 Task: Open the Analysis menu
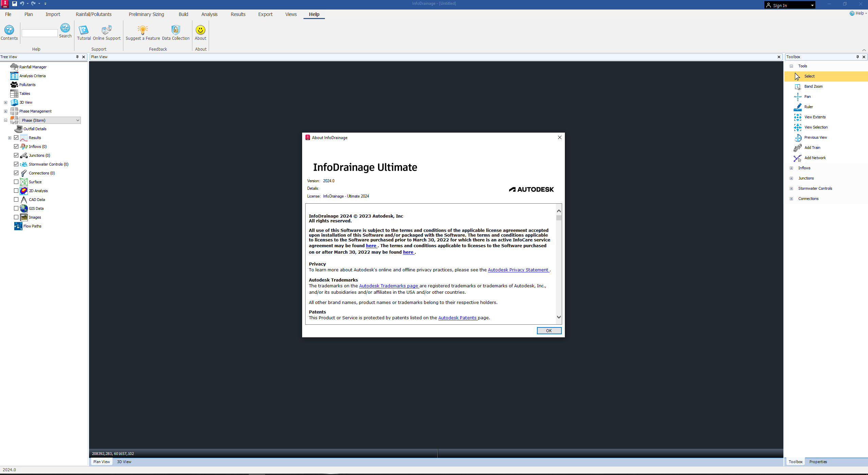pyautogui.click(x=209, y=14)
